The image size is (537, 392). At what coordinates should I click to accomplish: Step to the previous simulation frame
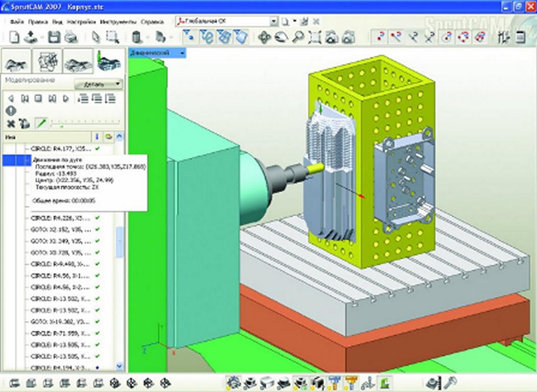25,99
